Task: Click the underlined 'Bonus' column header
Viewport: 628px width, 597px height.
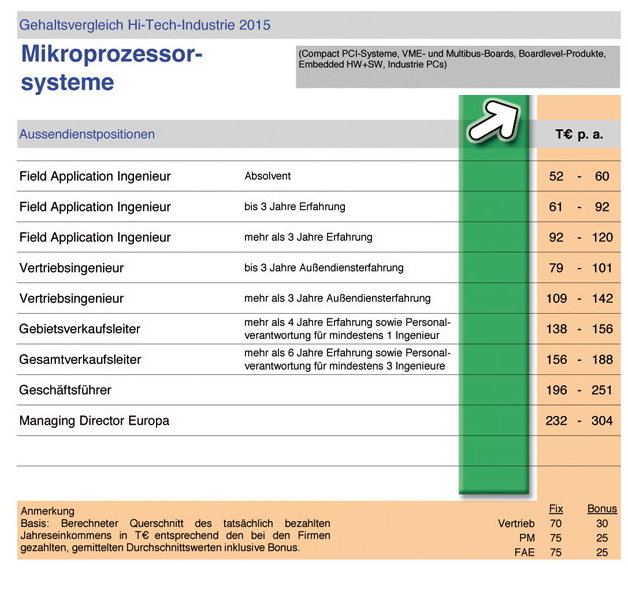Action: coord(602,509)
